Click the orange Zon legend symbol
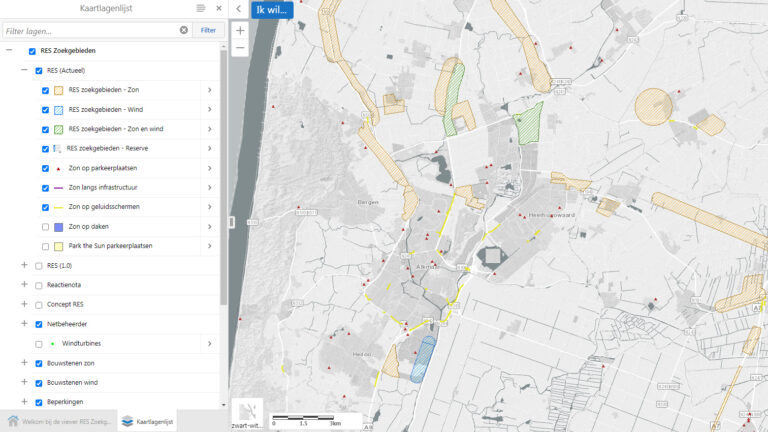 (58, 90)
